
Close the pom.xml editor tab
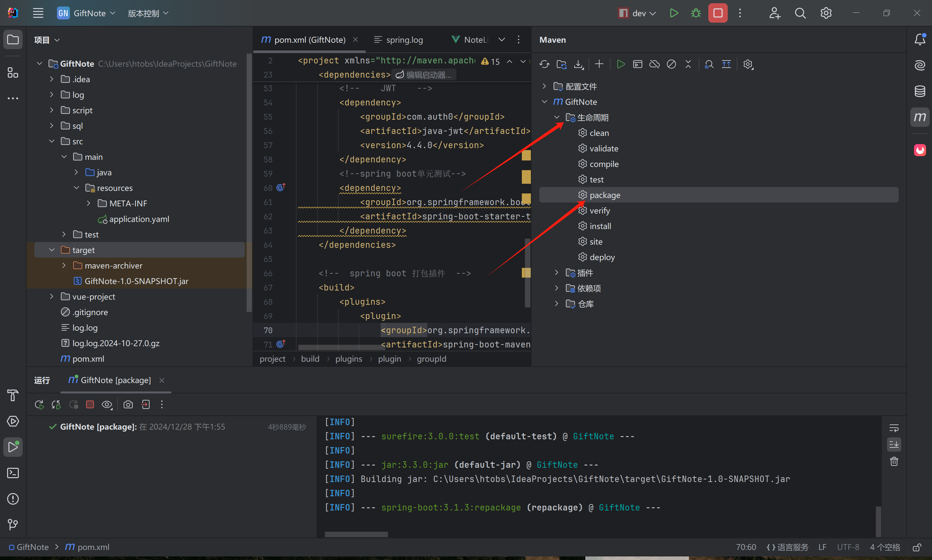coord(355,39)
